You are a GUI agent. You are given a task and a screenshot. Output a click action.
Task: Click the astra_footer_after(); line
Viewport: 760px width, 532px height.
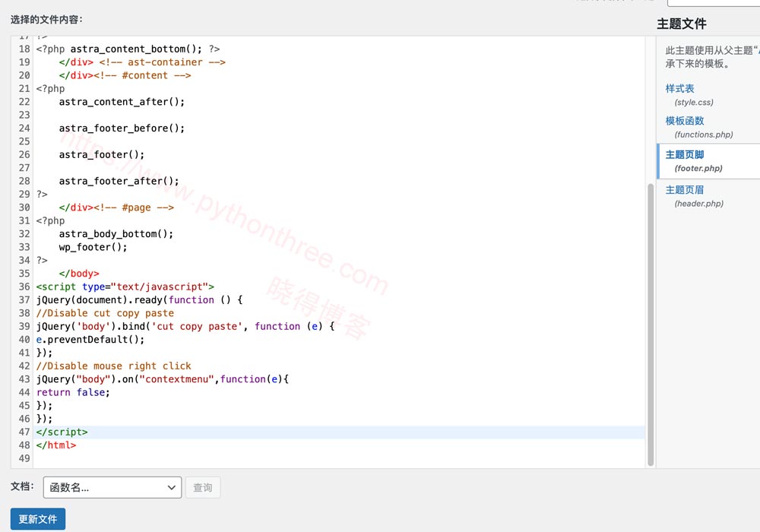tap(119, 181)
